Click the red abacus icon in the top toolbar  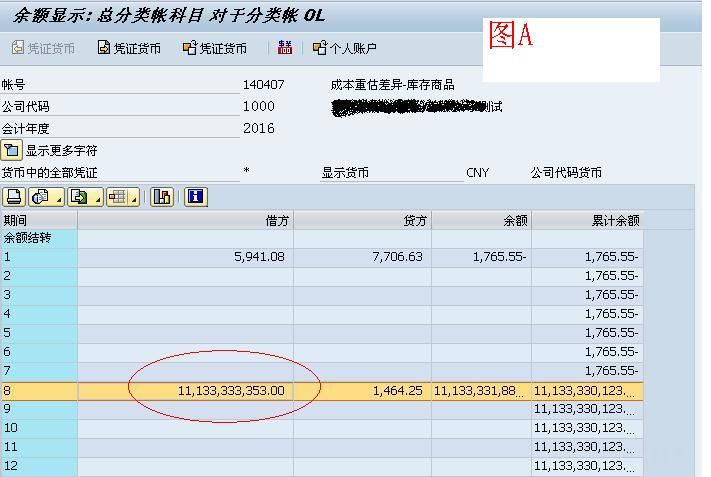[x=285, y=47]
